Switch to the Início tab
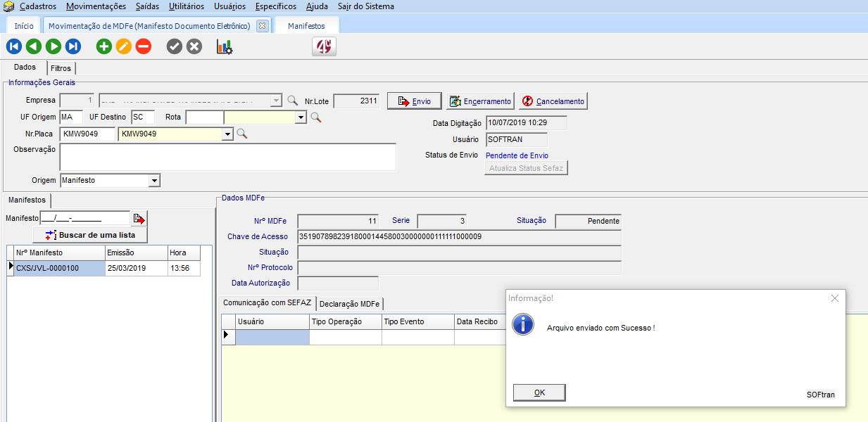868x422 pixels. (x=24, y=25)
